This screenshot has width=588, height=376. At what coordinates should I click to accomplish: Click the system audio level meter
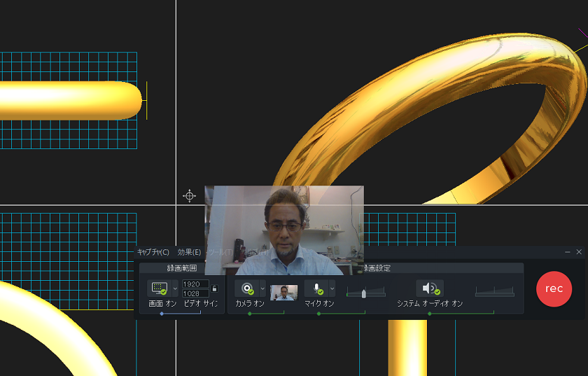[494, 291]
